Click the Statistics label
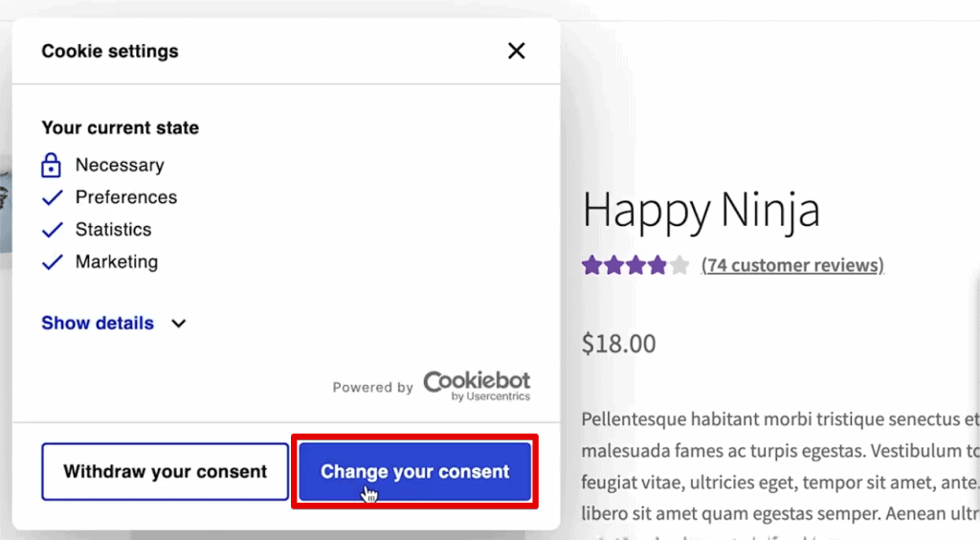The image size is (980, 540). click(x=114, y=230)
